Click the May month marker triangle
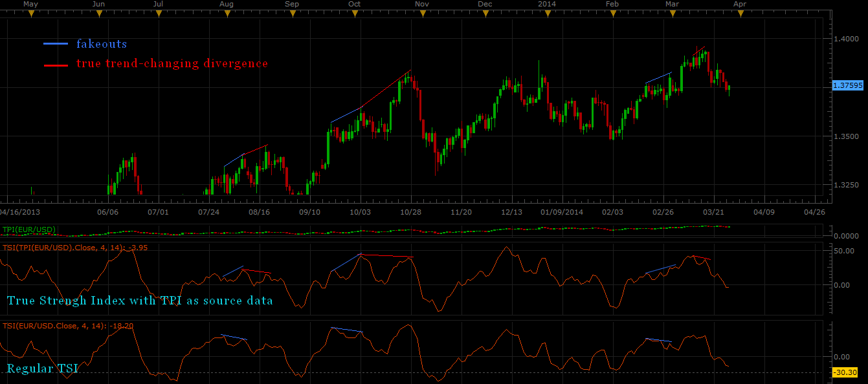The width and height of the screenshot is (868, 384). pos(30,13)
